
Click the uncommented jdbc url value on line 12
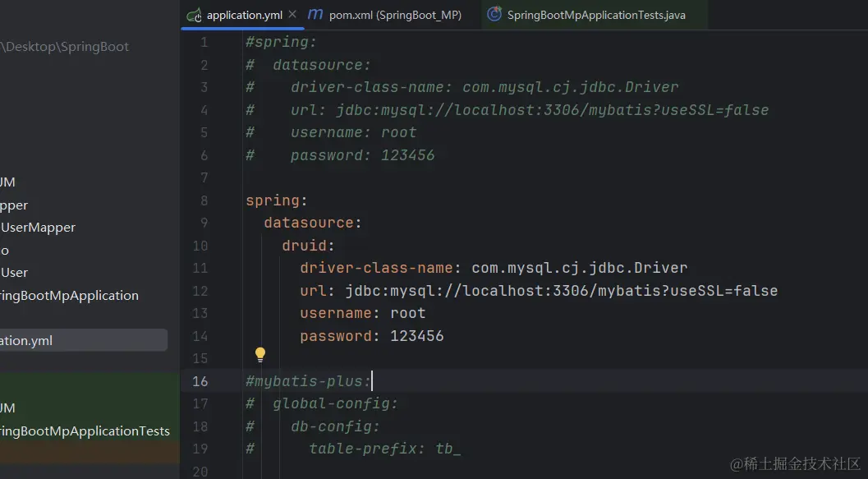click(562, 291)
